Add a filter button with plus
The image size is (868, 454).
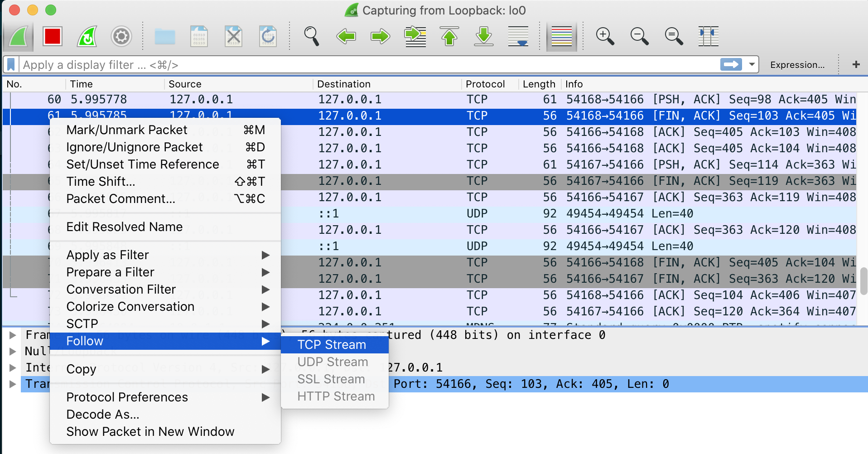856,65
